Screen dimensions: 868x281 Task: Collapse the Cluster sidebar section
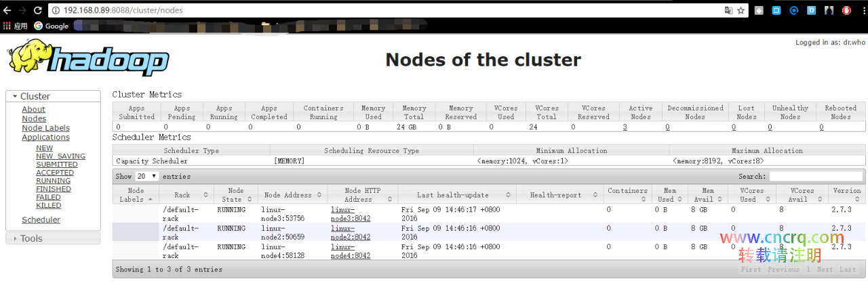point(53,96)
